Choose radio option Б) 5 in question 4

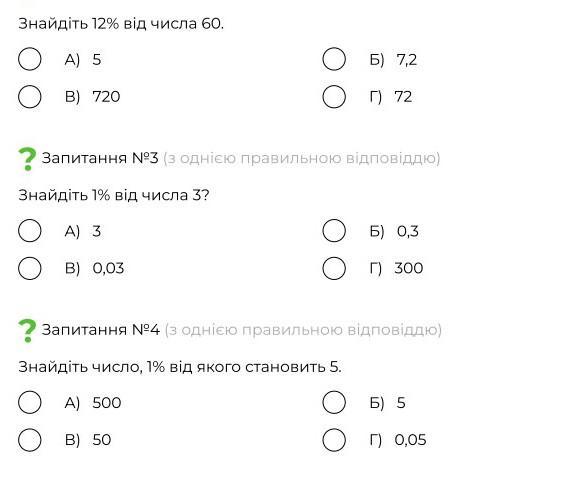(x=334, y=402)
